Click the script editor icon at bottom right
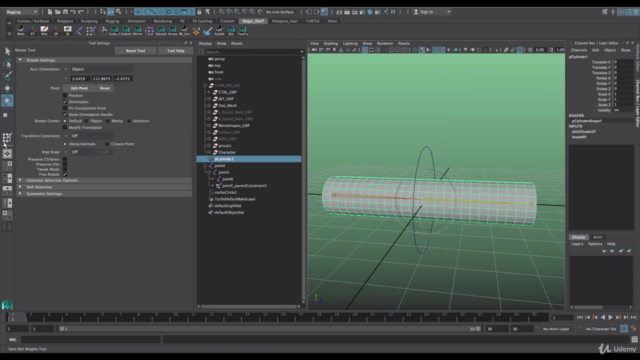Viewport: 640px width, 360px height. [x=634, y=339]
